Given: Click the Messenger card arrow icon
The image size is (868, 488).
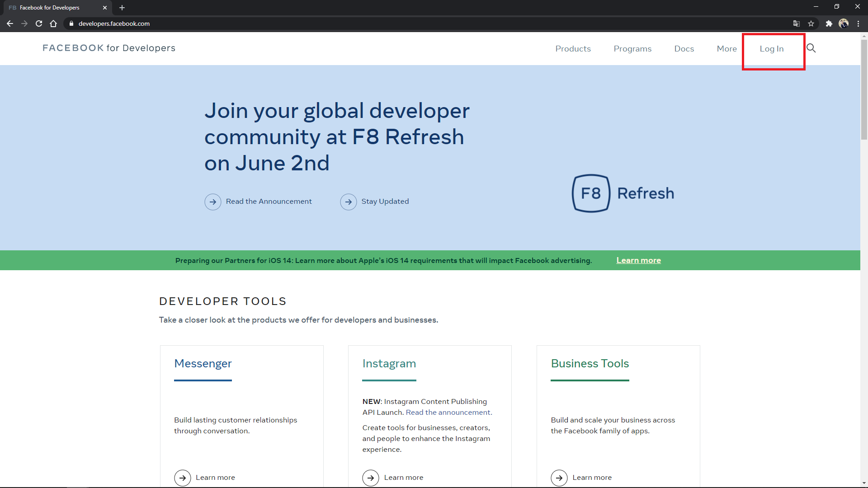Looking at the screenshot, I should coord(183,478).
